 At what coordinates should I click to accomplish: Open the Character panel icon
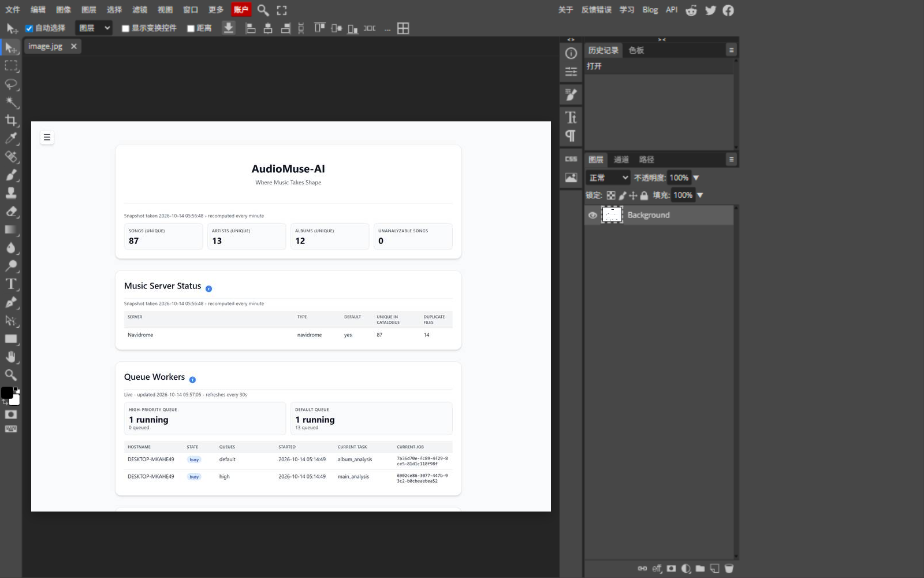(x=571, y=117)
